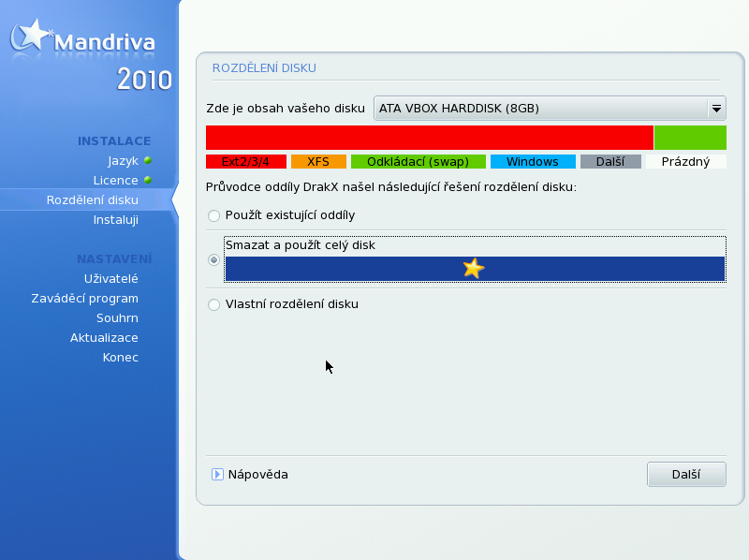The height and width of the screenshot is (560, 749).
Task: Click the disk dropdown arrow button
Action: point(716,109)
